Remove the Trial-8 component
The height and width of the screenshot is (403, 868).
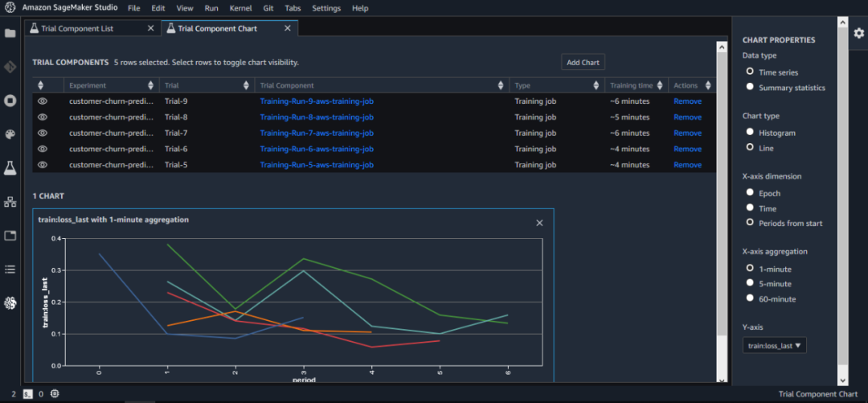(687, 117)
